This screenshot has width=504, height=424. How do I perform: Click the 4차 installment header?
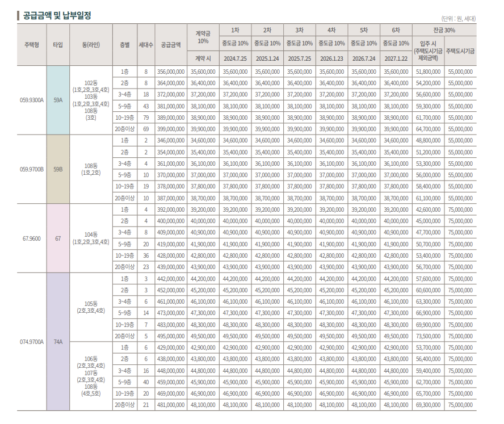coord(331,30)
